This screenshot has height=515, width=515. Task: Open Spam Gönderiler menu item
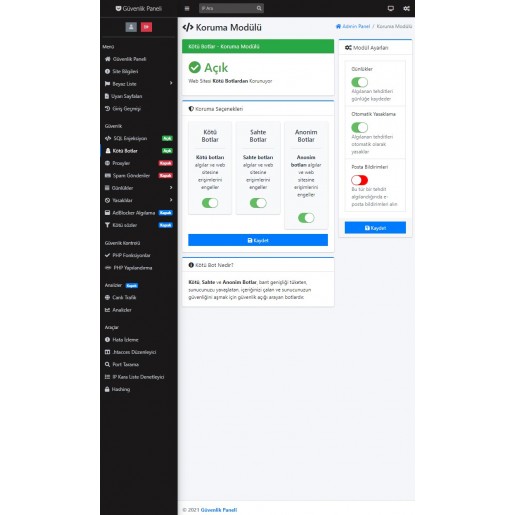point(139,175)
